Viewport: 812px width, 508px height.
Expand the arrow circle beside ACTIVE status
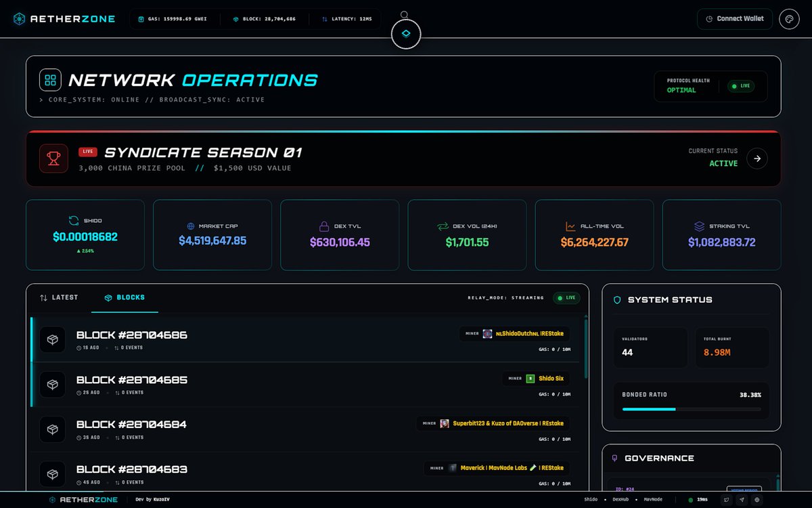[757, 158]
